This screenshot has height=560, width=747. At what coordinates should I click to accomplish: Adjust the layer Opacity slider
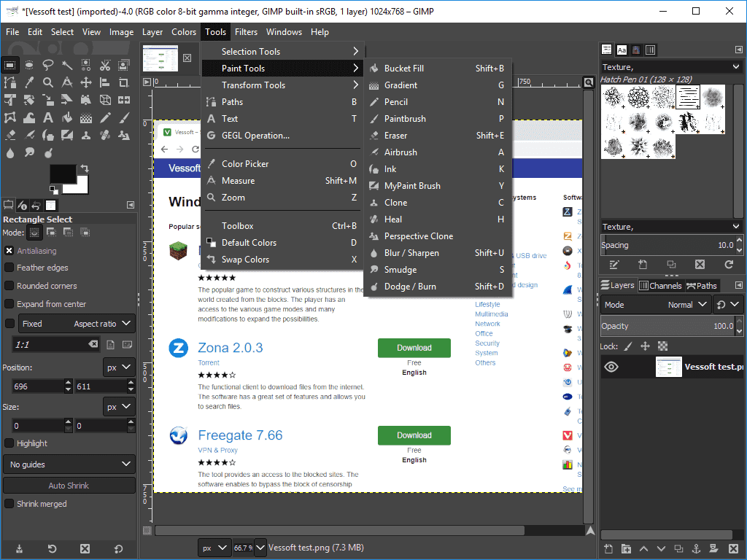click(668, 326)
